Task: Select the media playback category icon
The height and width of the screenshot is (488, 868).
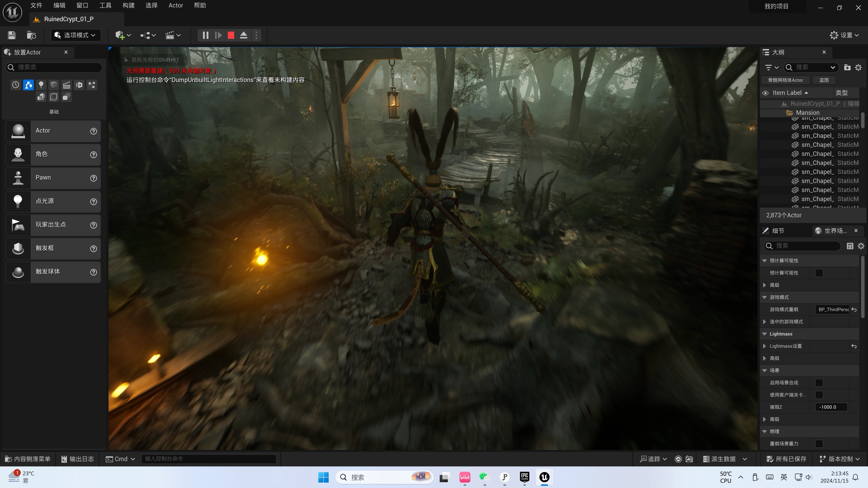Action: pos(79,85)
